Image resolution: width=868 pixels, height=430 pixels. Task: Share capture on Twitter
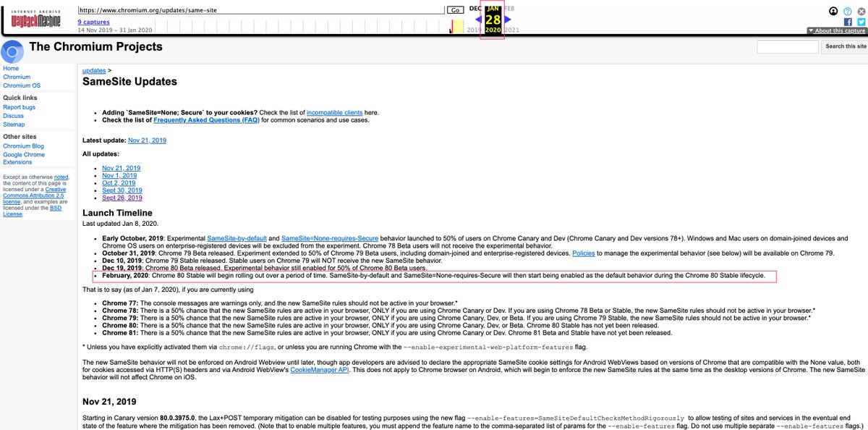pyautogui.click(x=861, y=22)
